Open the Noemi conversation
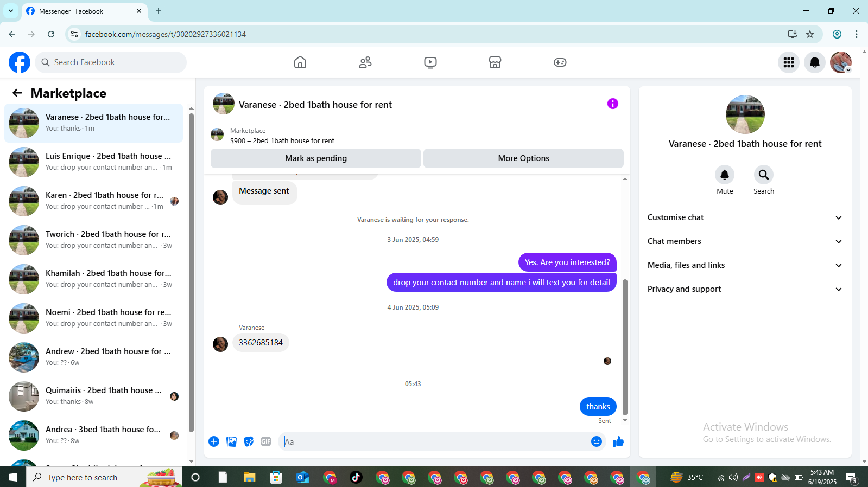The width and height of the screenshot is (868, 487). tap(93, 318)
